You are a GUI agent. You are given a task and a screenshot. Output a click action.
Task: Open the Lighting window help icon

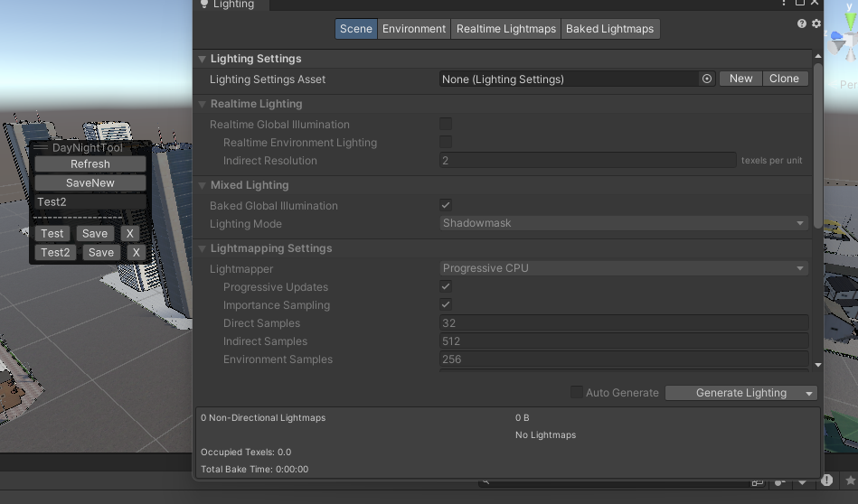(x=802, y=23)
